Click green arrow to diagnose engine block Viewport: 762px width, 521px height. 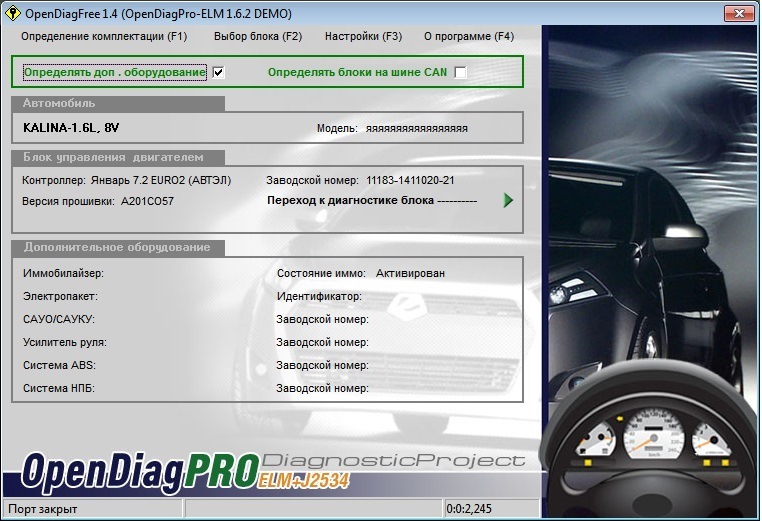508,200
